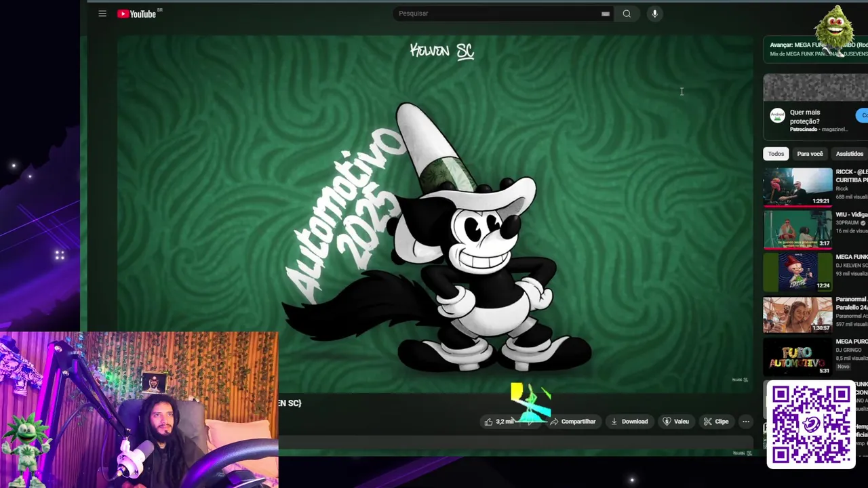This screenshot has width=868, height=488.
Task: Open the Paranormal video title link
Action: click(x=852, y=303)
